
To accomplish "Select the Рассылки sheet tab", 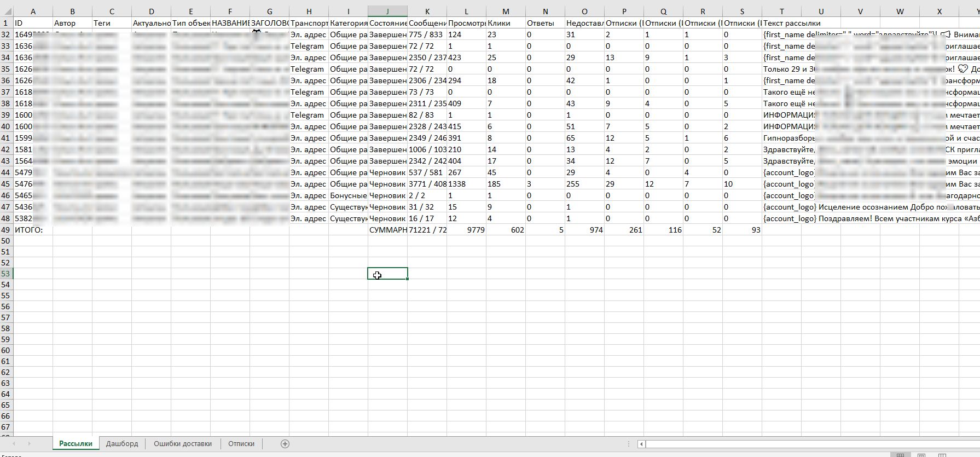I will (76, 444).
